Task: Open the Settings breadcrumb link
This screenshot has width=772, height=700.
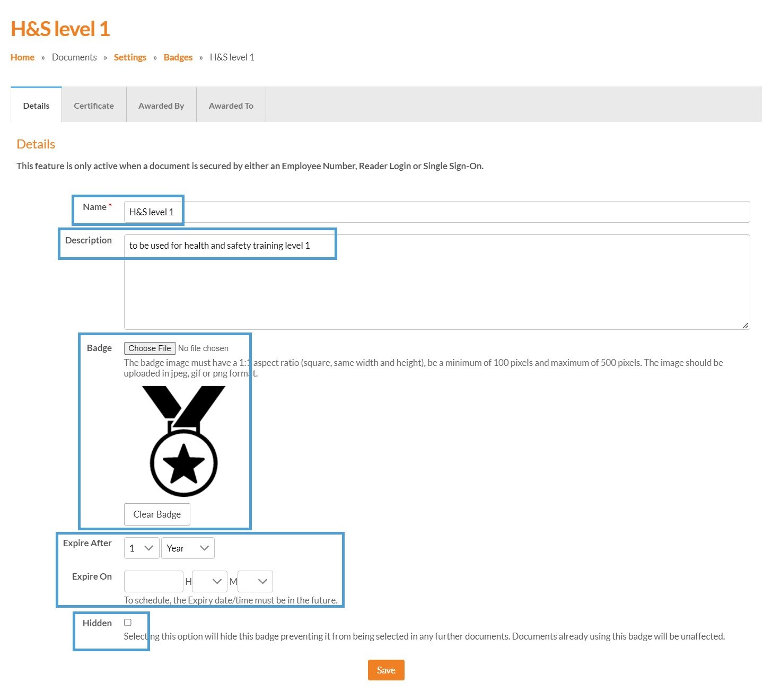Action: coord(130,57)
